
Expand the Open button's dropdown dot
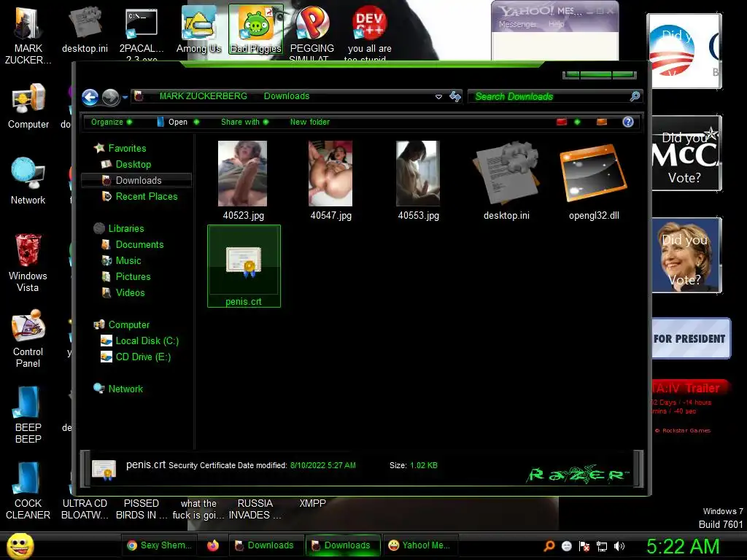(196, 122)
